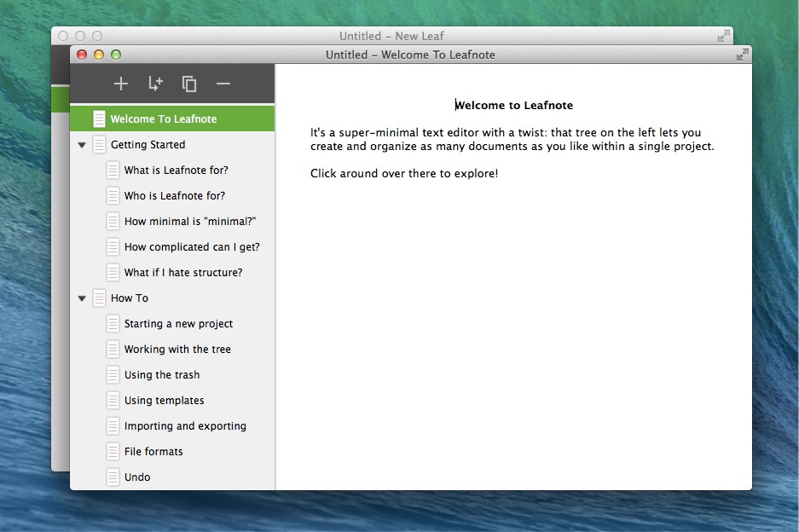Collapse the How To tree section

[x=82, y=298]
